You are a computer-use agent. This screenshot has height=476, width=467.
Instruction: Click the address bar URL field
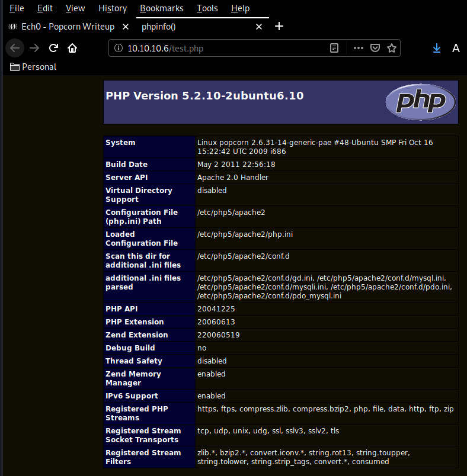[225, 49]
